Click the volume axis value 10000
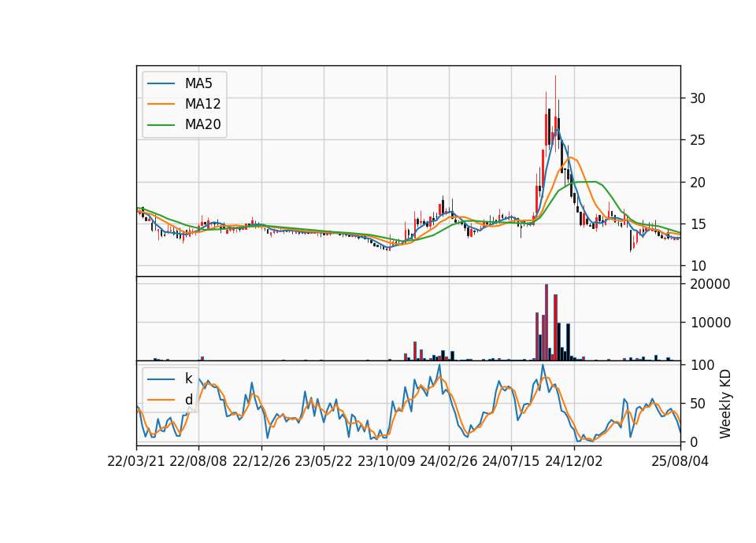This screenshot has width=756, height=543. point(710,323)
